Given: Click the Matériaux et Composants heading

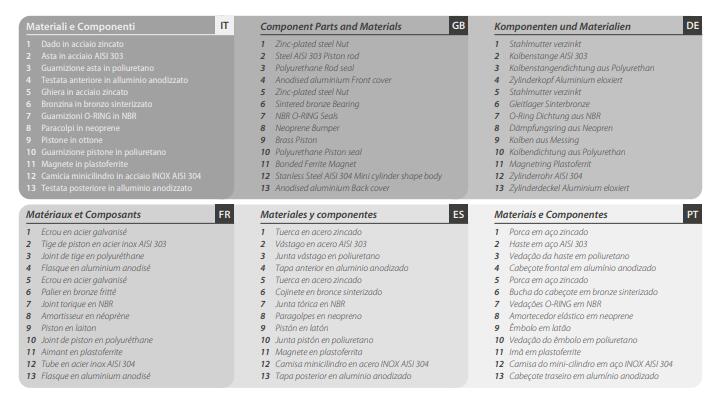Looking at the screenshot, I should 83,215.
